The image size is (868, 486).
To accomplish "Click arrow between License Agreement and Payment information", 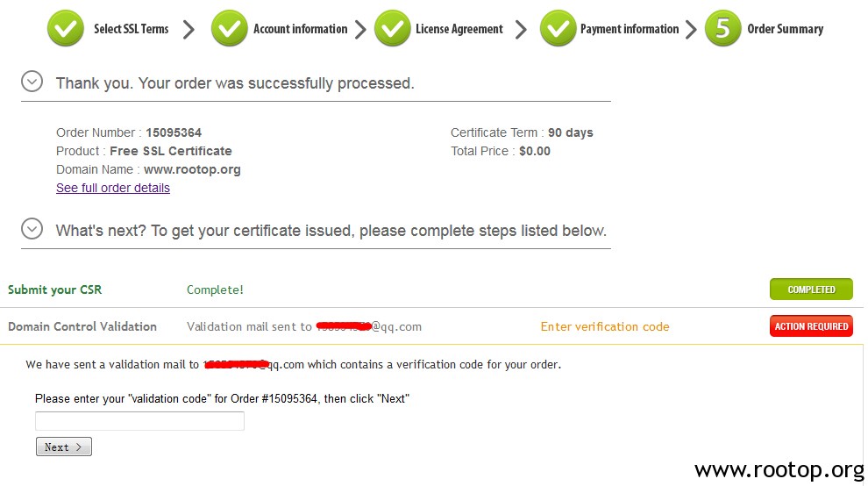I will 520,29.
